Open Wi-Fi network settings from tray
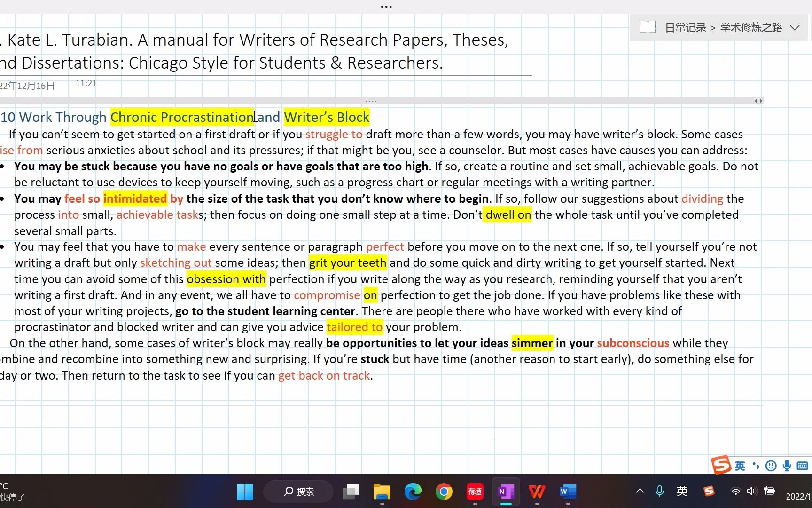 click(735, 491)
